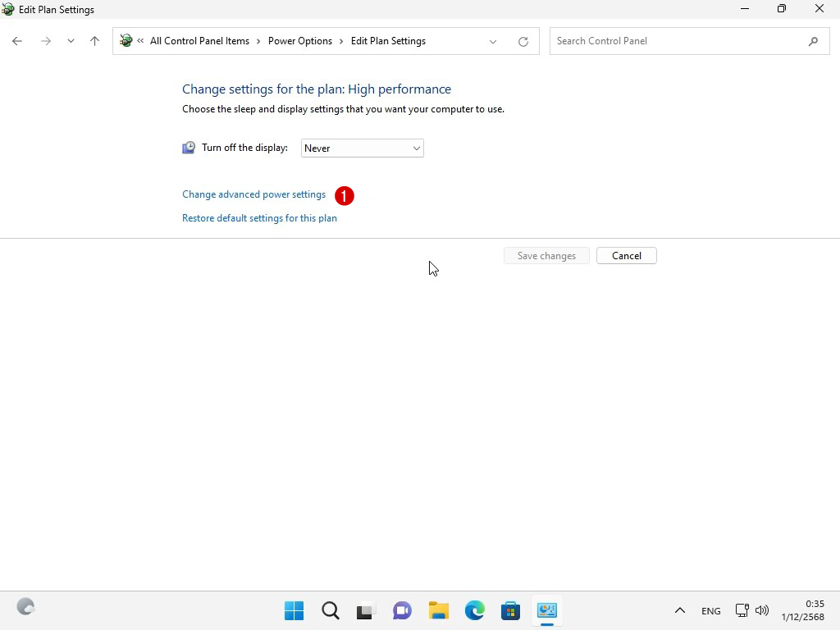The width and height of the screenshot is (840, 630).
Task: Open Change advanced power settings link
Action: click(253, 194)
